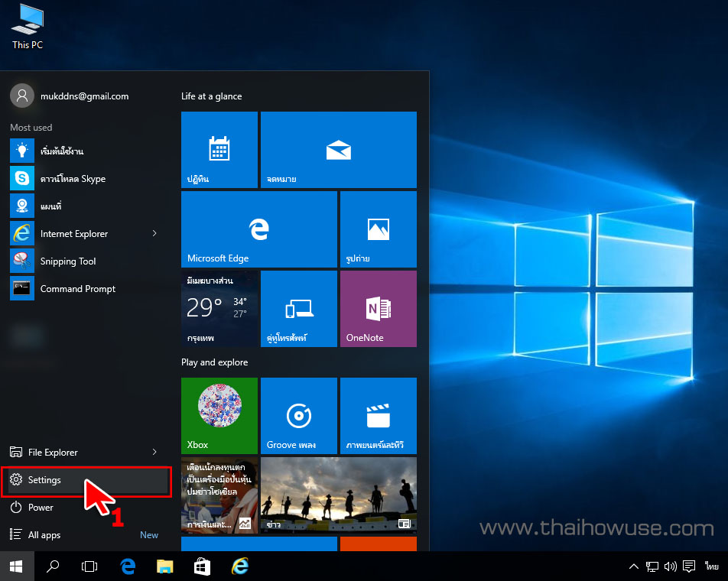
Task: Open the volume tray icon
Action: click(671, 566)
